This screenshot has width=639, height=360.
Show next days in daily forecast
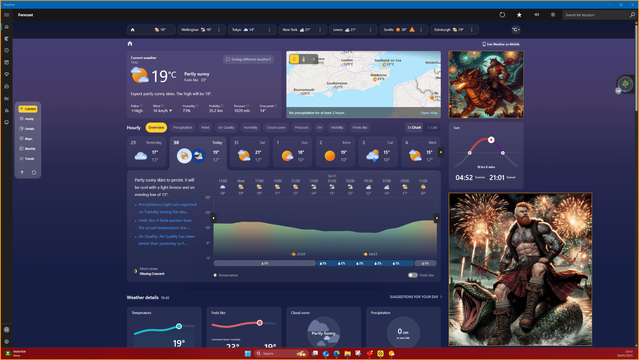(441, 152)
